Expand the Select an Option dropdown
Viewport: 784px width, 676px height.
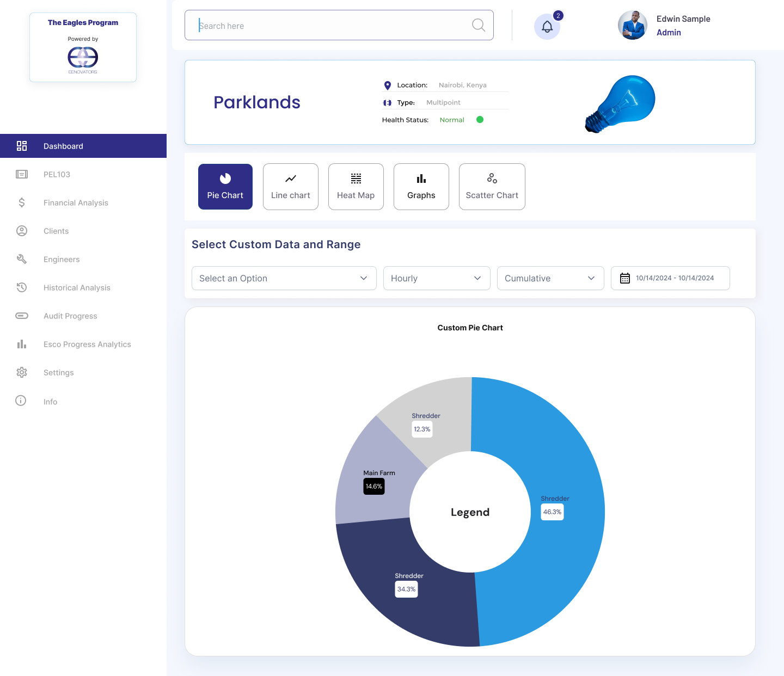pyautogui.click(x=284, y=278)
